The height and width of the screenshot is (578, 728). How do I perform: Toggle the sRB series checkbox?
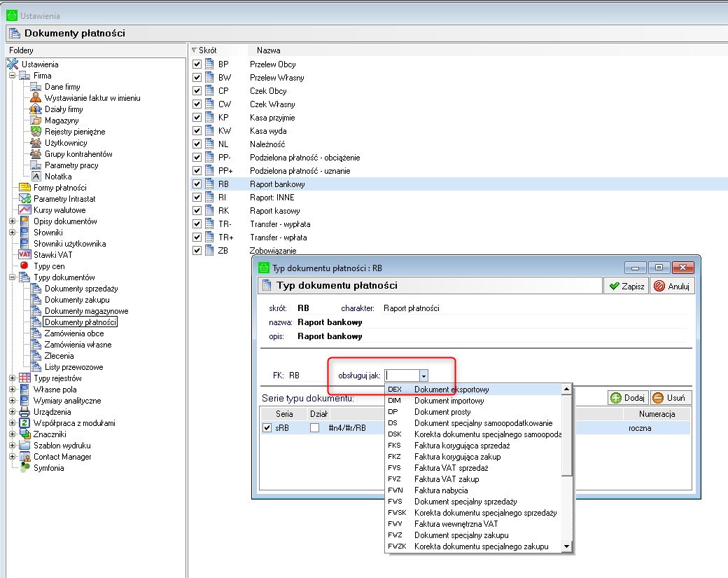click(267, 428)
